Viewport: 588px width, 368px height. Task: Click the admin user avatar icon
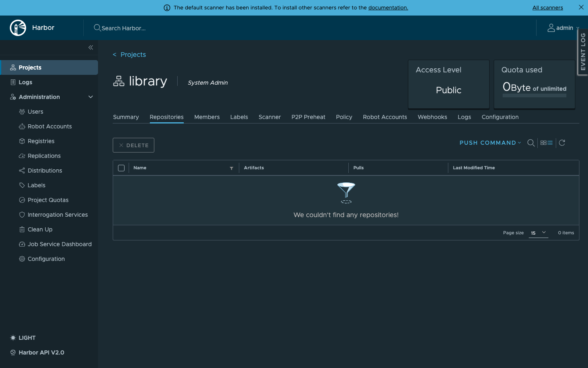coord(551,28)
